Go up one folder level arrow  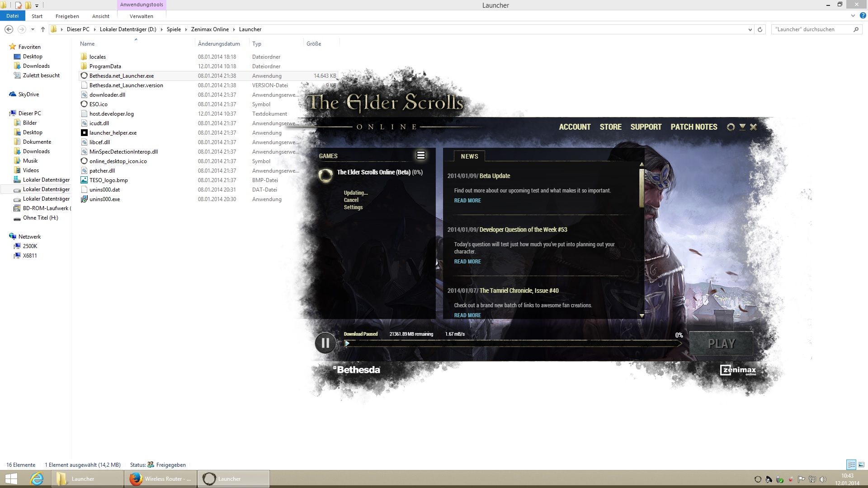(x=43, y=29)
